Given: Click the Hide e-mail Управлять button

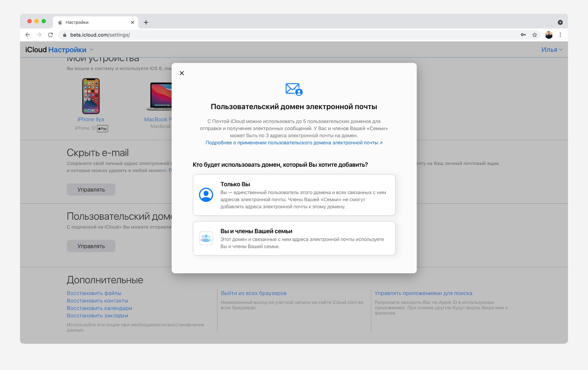Looking at the screenshot, I should coord(91,190).
